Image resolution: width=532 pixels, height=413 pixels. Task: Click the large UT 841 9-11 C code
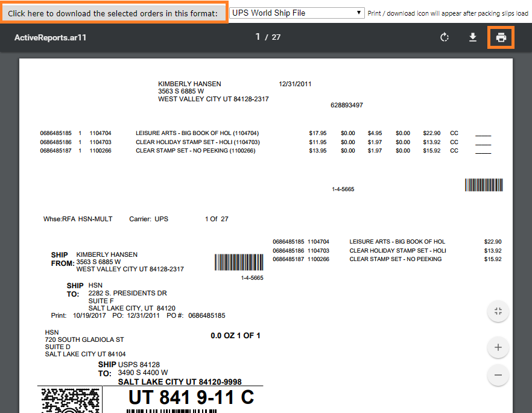(x=191, y=397)
